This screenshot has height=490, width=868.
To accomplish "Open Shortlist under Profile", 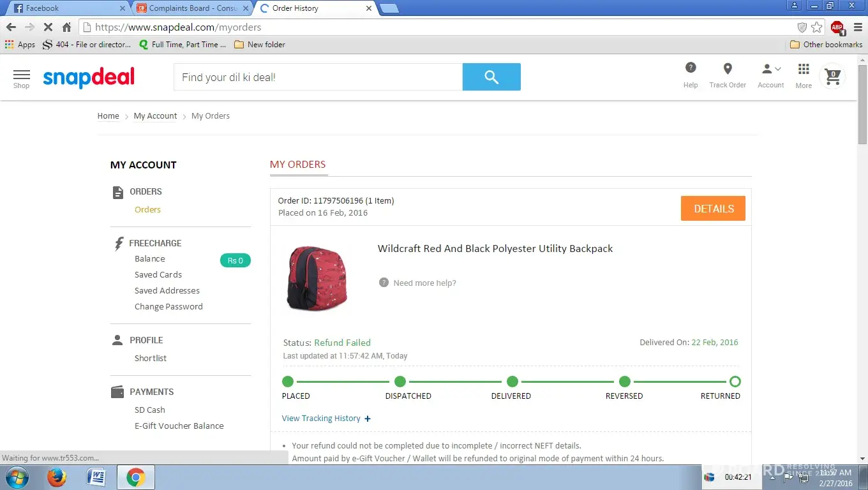I will point(151,359).
